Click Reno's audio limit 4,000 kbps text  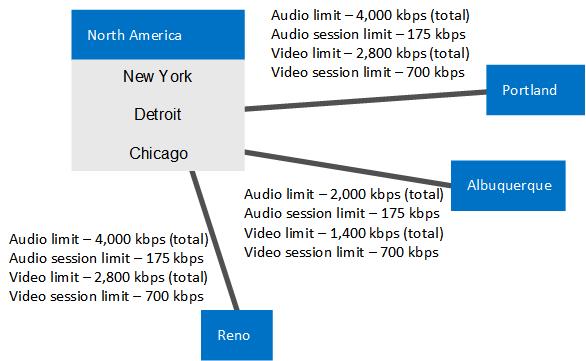(108, 239)
